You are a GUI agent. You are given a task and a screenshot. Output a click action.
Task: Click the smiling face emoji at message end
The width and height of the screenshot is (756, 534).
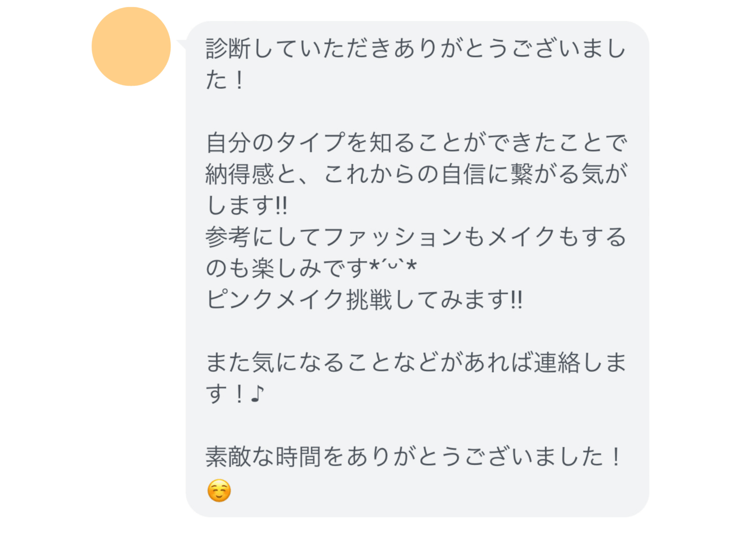219,490
